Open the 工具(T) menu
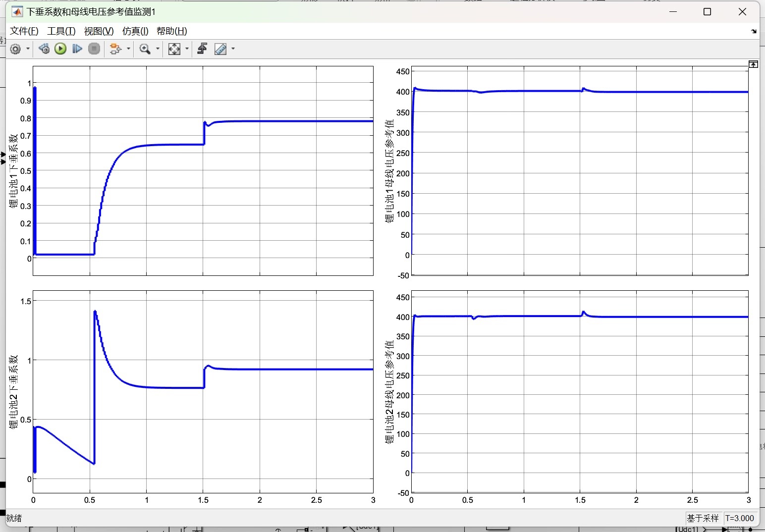This screenshot has width=765, height=532. click(x=61, y=31)
